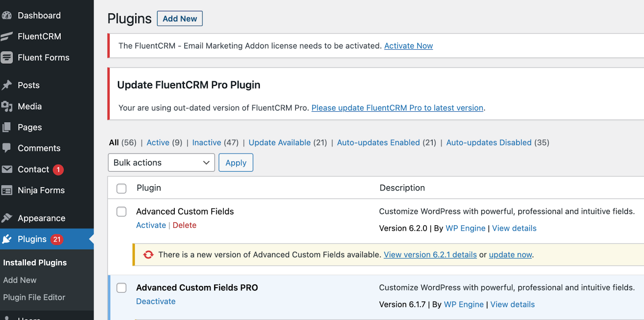Viewport: 644px width, 320px height.
Task: Click the Pages icon in sidebar
Action: pyautogui.click(x=7, y=127)
